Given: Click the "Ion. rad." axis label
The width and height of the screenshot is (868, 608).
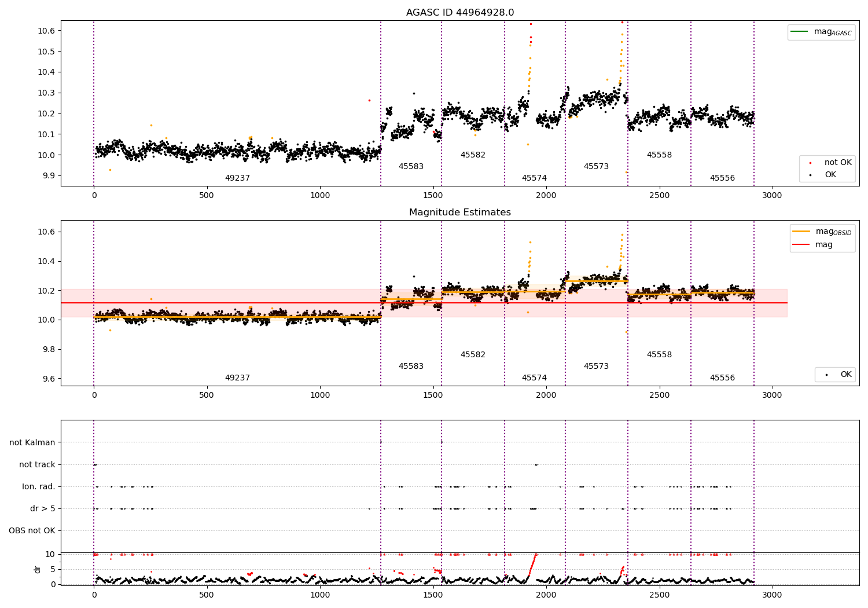Looking at the screenshot, I should 39,487.
